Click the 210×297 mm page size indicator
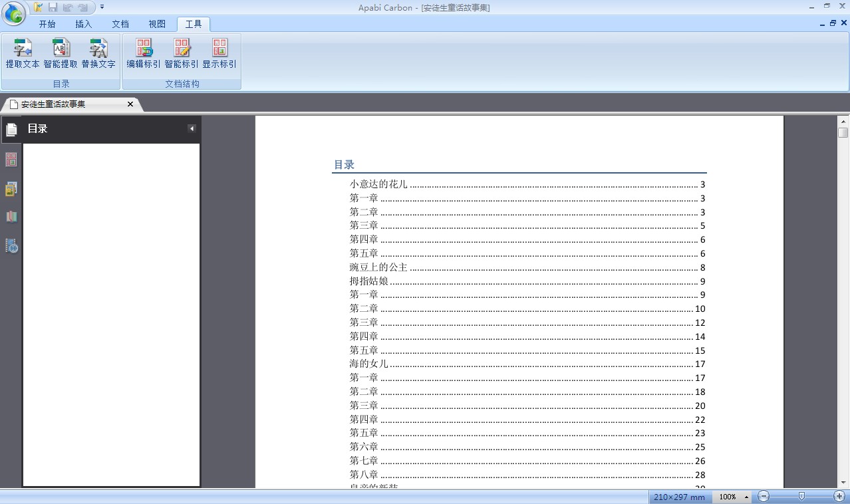This screenshot has height=504, width=850. 679,497
